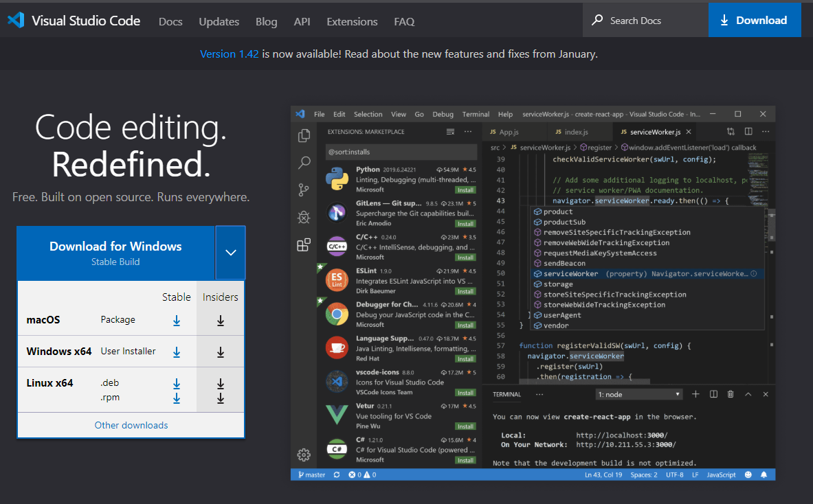
Task: Click the split editor icon in editor toolbar
Action: click(x=748, y=132)
